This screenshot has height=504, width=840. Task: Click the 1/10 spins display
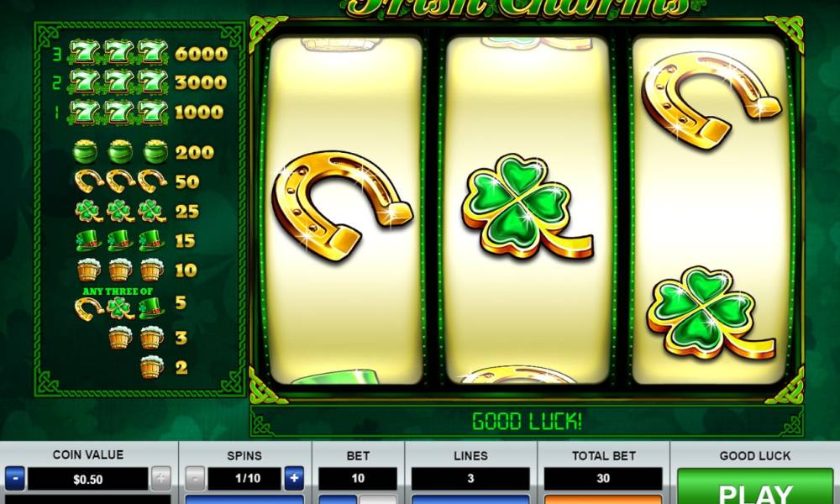coord(244,479)
